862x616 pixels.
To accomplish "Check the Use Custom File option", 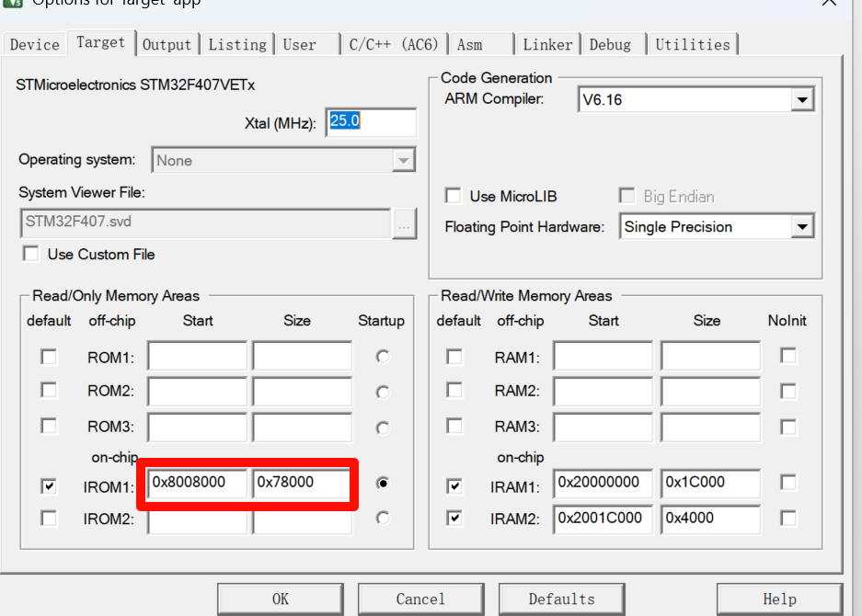I will pos(32,254).
